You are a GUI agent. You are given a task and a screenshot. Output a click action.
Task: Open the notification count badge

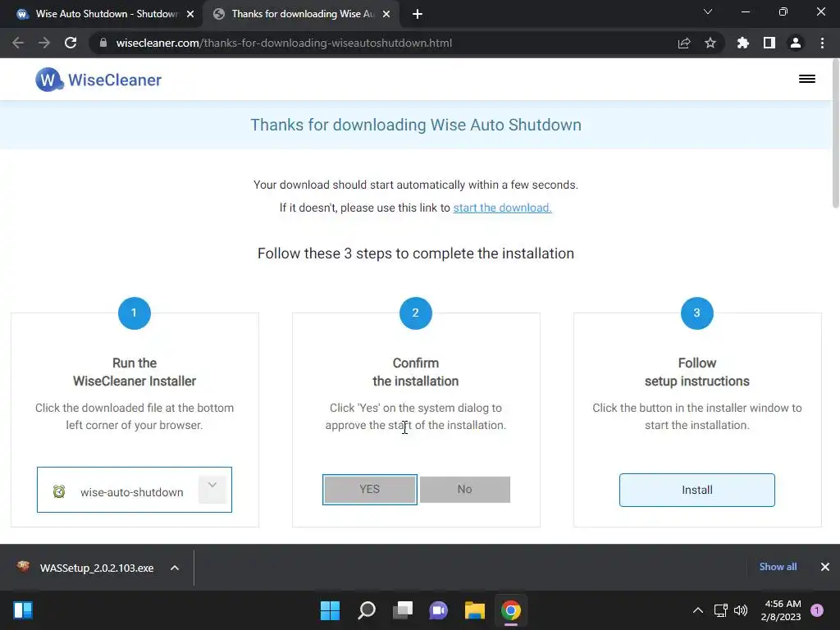(817, 610)
